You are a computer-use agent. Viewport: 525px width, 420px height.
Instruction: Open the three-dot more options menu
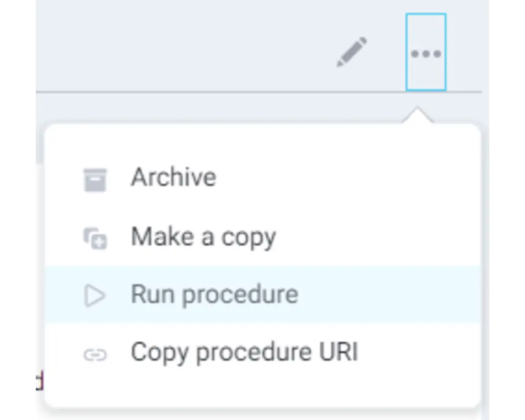(x=426, y=52)
